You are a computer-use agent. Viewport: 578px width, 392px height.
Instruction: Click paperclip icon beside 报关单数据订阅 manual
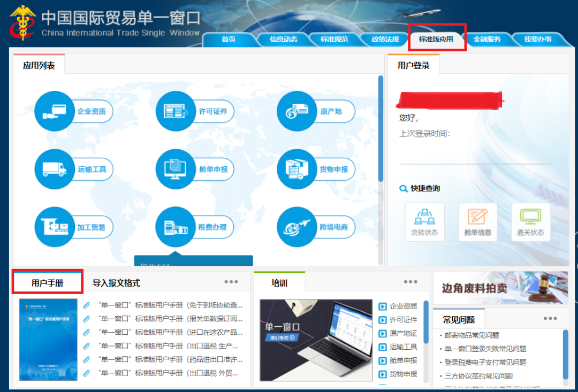[86, 319]
